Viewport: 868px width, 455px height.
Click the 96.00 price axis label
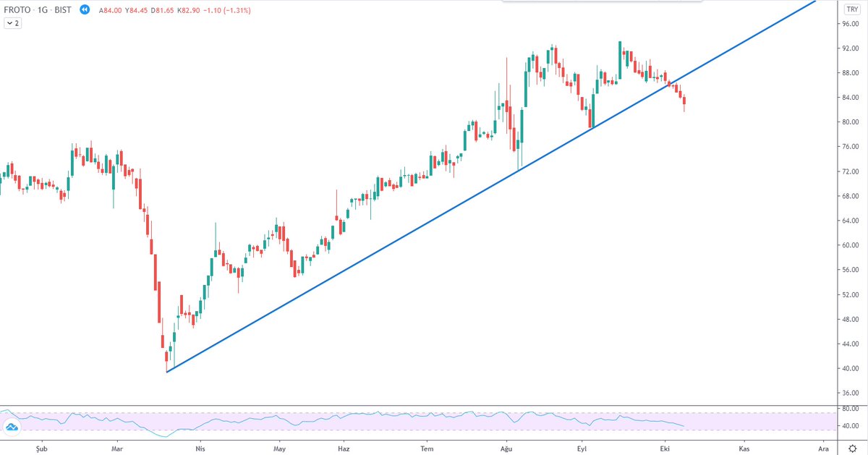click(849, 24)
